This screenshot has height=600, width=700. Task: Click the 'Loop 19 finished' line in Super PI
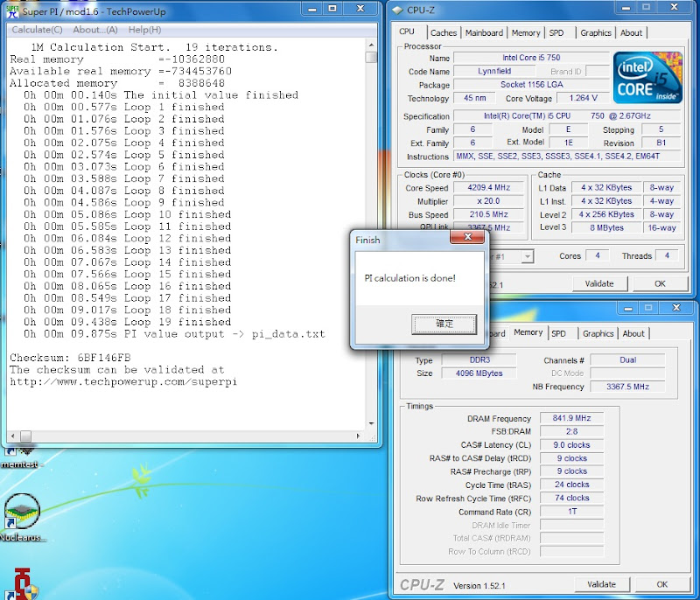(x=127, y=322)
